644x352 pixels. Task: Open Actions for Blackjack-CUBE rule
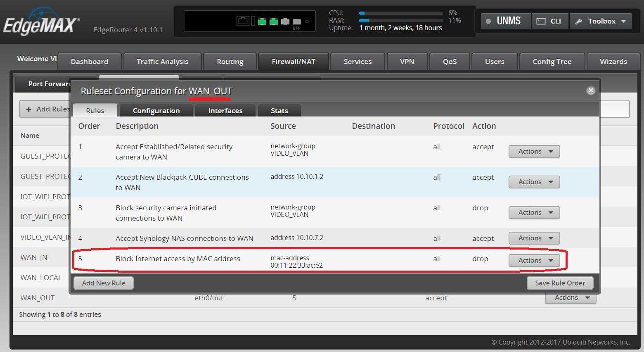pyautogui.click(x=534, y=182)
